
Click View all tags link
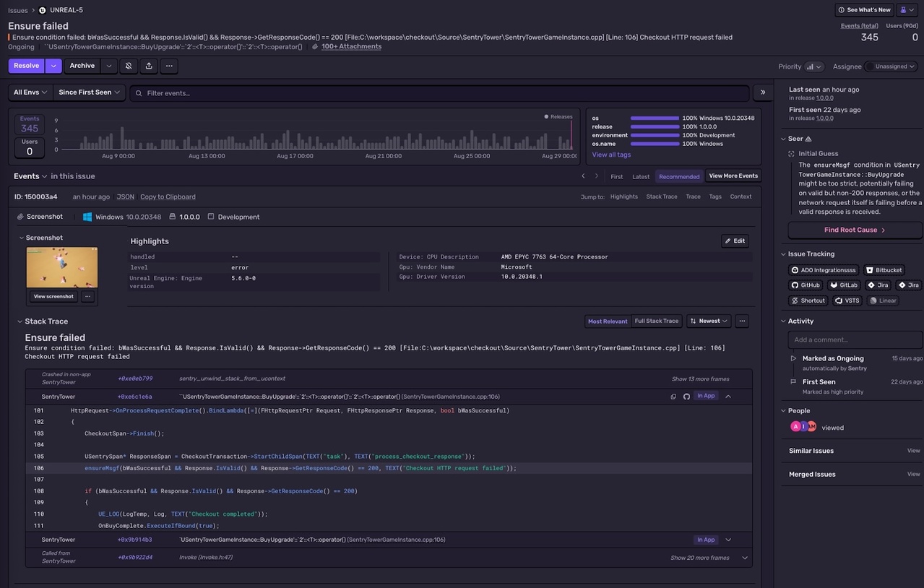[x=611, y=155]
